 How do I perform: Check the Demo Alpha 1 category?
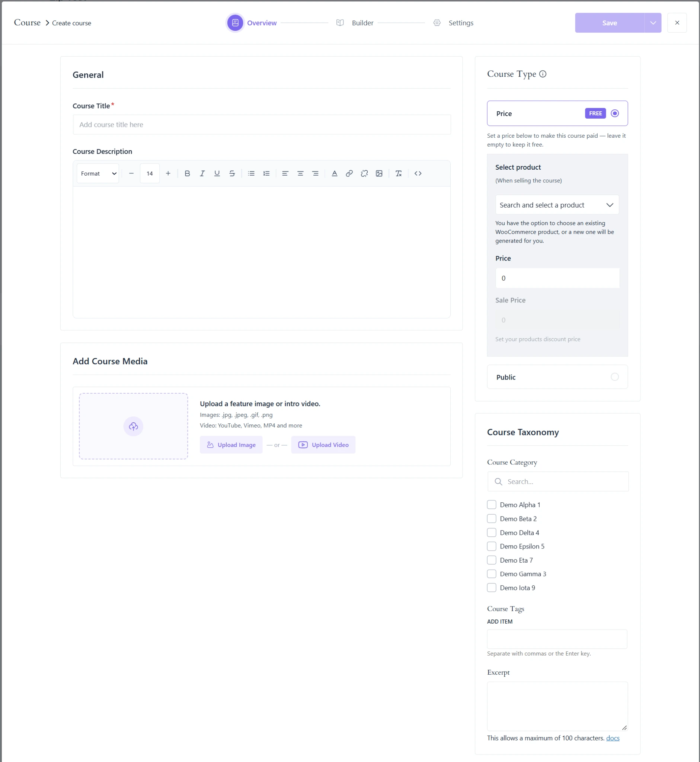pyautogui.click(x=492, y=505)
